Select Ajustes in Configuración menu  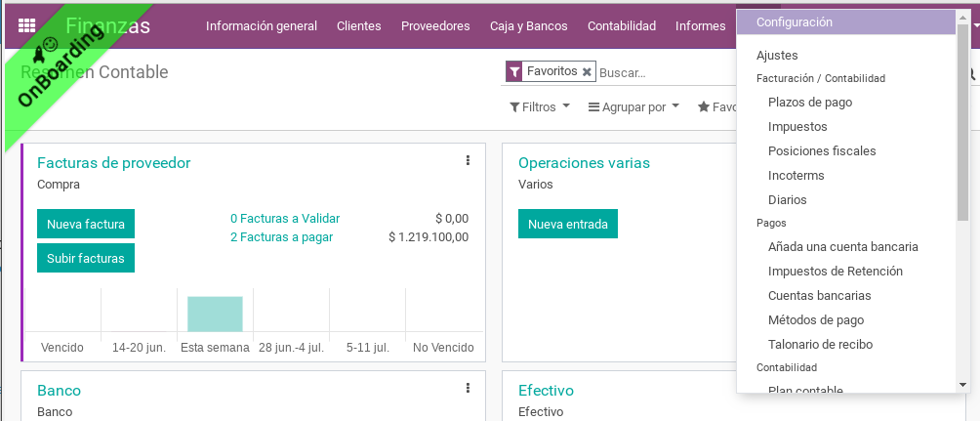point(777,55)
